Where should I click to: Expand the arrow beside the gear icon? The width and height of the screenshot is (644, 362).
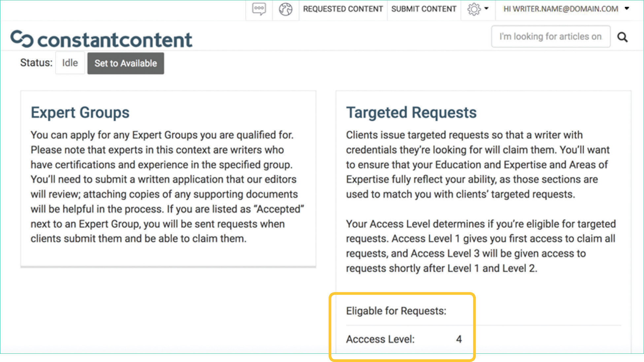pos(486,9)
